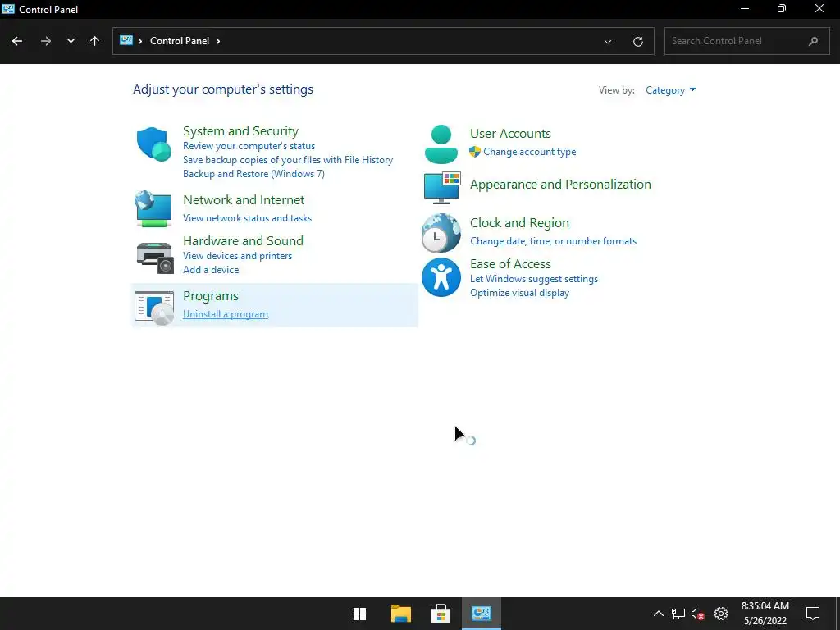Open the Hardware and Sound printer icon
The height and width of the screenshot is (630, 840).
(155, 258)
